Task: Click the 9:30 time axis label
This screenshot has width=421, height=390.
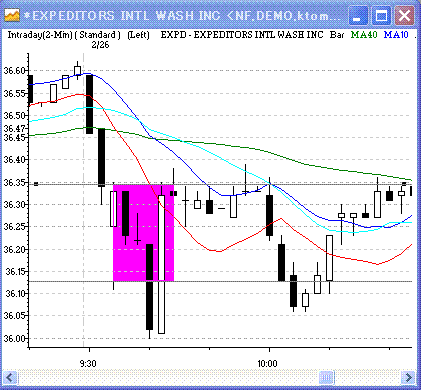Action: tap(88, 363)
